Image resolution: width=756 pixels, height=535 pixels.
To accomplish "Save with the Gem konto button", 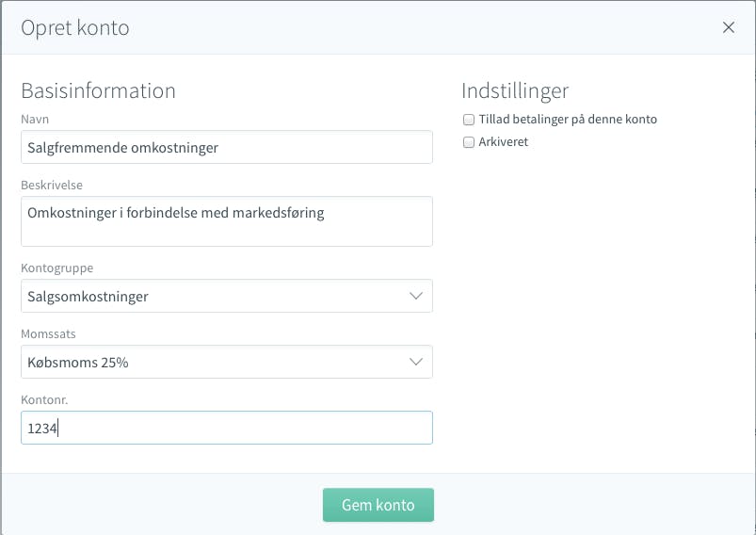I will (378, 505).
